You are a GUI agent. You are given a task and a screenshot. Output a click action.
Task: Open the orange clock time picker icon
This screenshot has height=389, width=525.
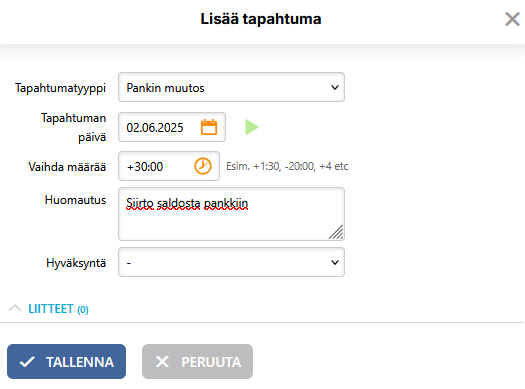tap(203, 166)
